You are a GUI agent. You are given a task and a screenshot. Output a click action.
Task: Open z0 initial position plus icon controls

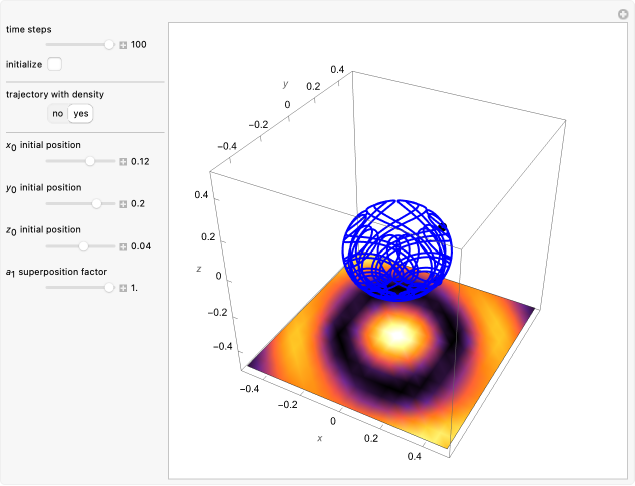pyautogui.click(x=123, y=246)
